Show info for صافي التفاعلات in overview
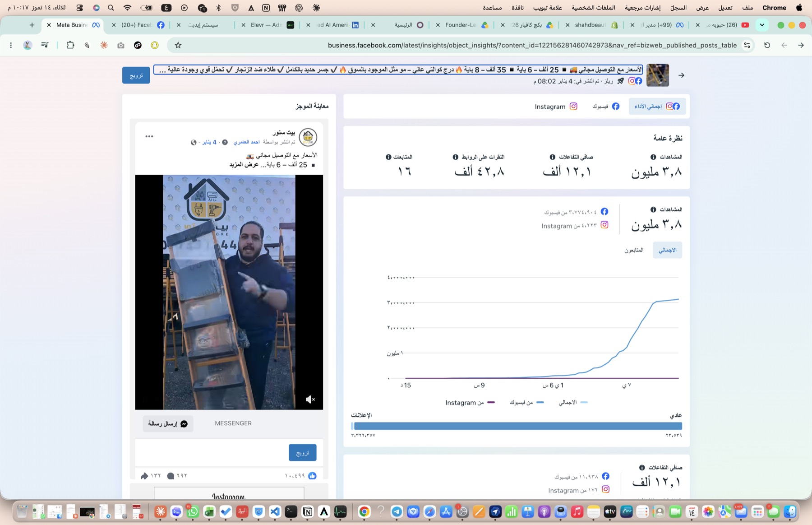This screenshot has width=812, height=525. pyautogui.click(x=552, y=157)
